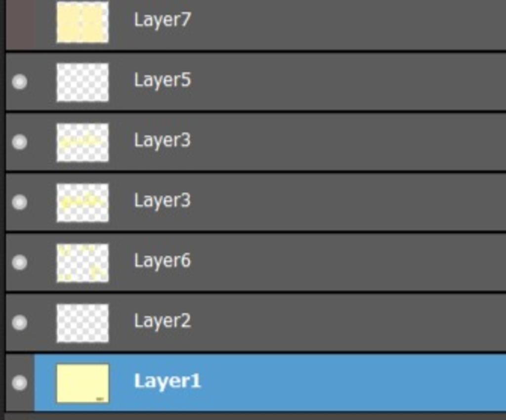Click the highlighted Layer1 name
The width and height of the screenshot is (506, 420).
coord(167,381)
